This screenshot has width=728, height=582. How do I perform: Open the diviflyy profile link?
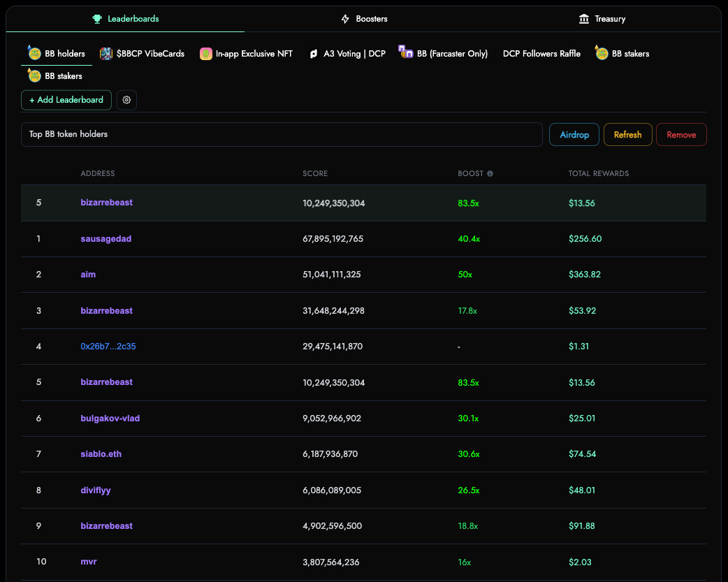96,490
